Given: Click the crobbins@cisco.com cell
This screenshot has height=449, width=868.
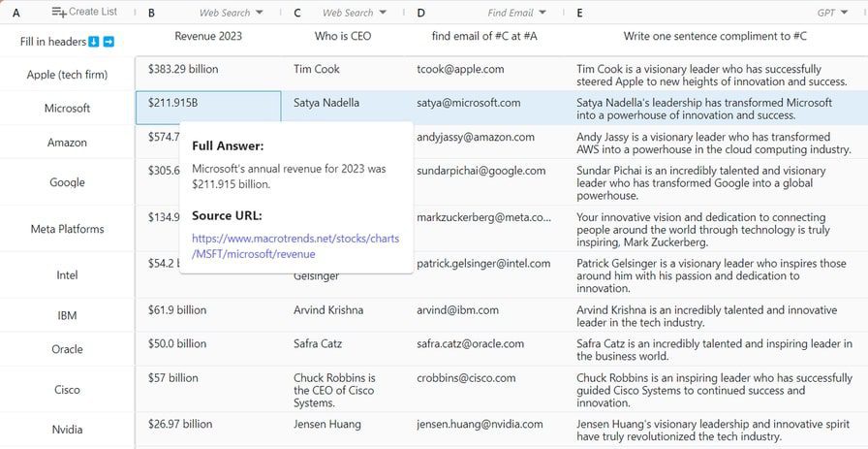Looking at the screenshot, I should click(484, 389).
